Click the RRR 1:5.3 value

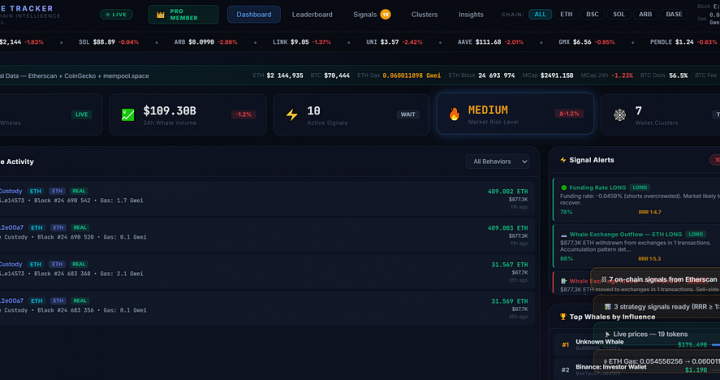(649, 259)
